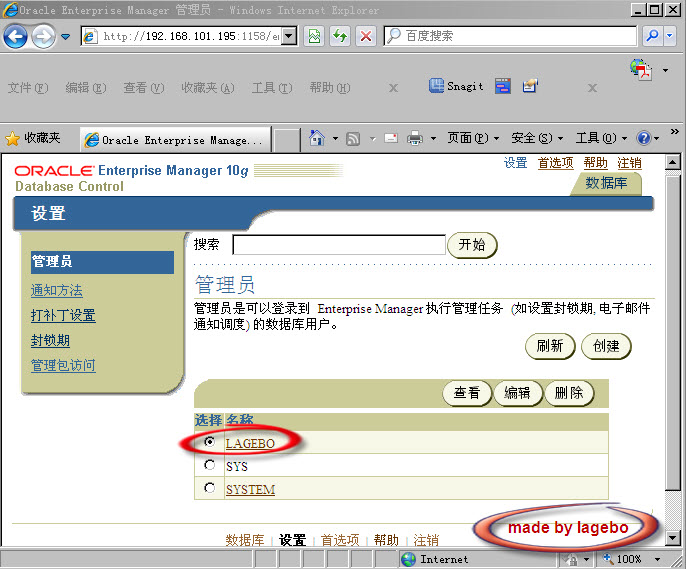This screenshot has height=569, width=686.
Task: Open a new blank browser tab
Action: pos(287,141)
